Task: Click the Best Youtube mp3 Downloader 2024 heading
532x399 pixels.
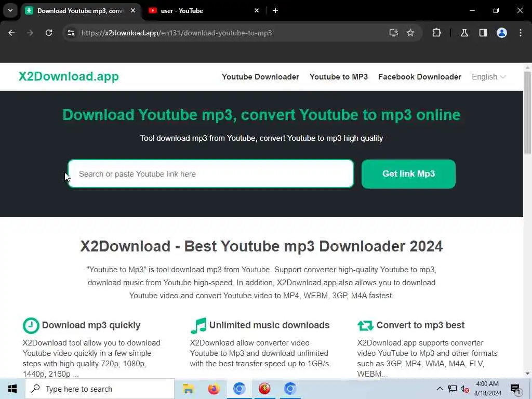Action: point(261,246)
